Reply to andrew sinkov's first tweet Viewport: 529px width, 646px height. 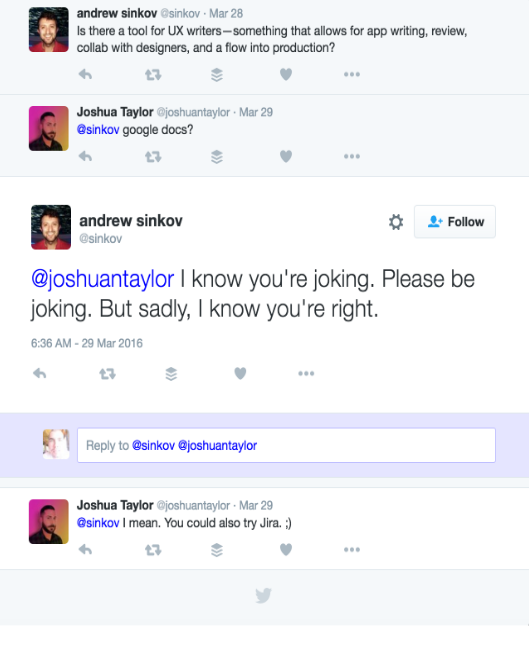click(85, 75)
